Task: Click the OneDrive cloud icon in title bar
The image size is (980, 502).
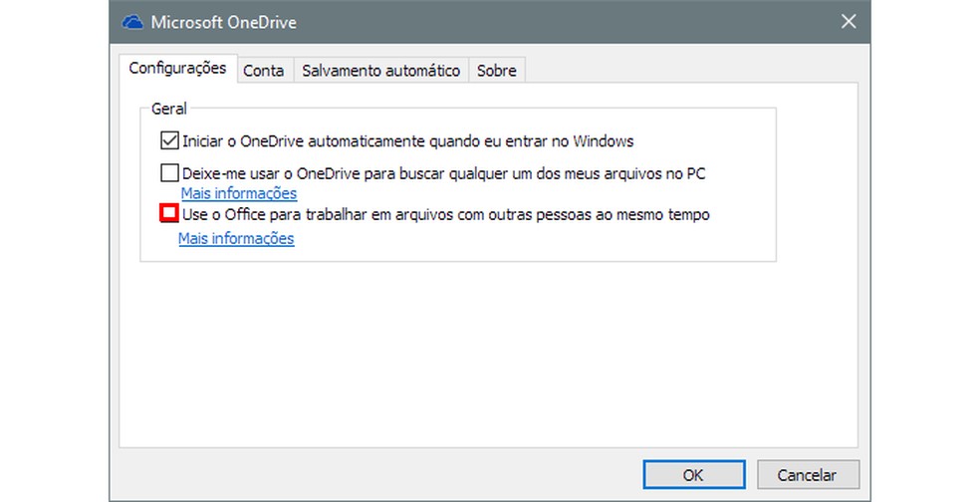Action: pyautogui.click(x=131, y=22)
